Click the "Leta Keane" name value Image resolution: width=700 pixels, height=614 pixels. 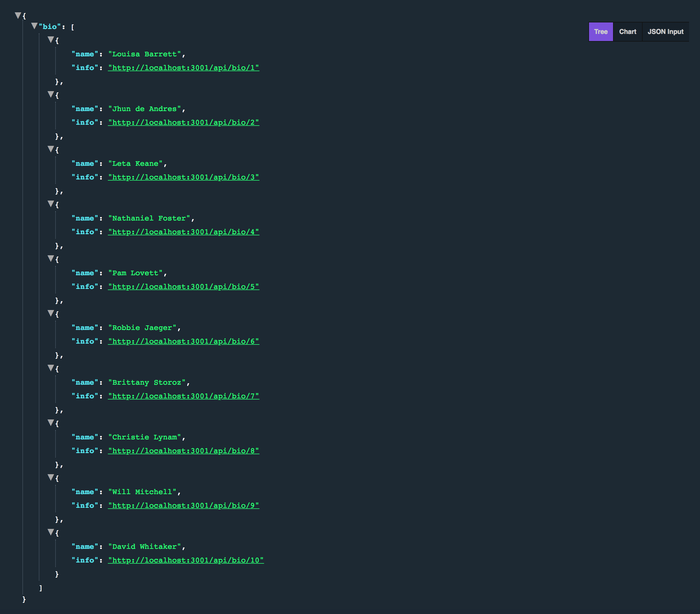click(x=135, y=164)
